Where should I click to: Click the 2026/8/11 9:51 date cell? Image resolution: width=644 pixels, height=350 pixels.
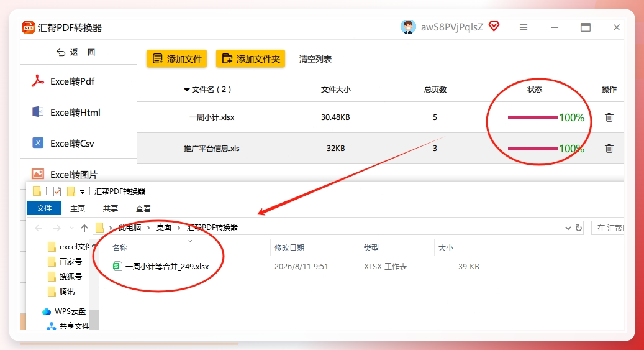[301, 267]
